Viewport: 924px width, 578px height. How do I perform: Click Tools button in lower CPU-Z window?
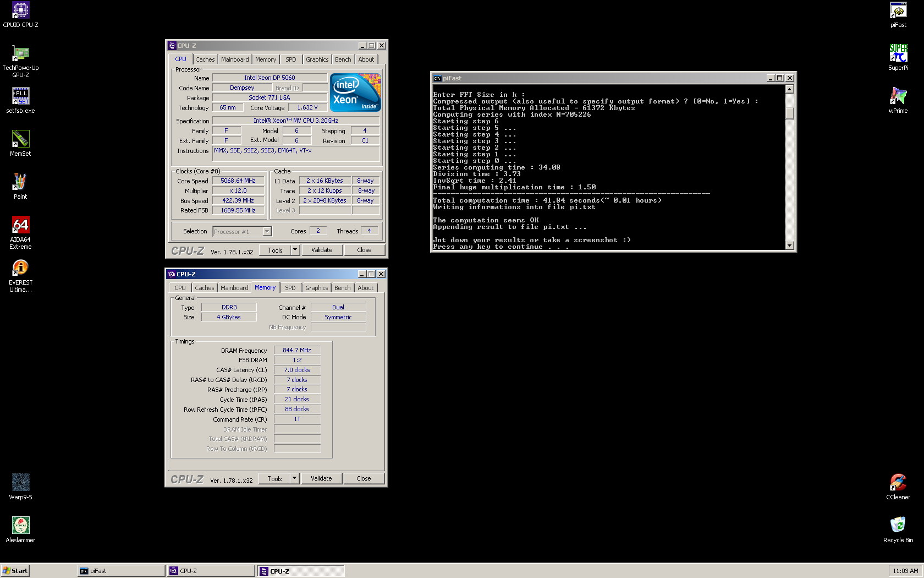tap(274, 478)
